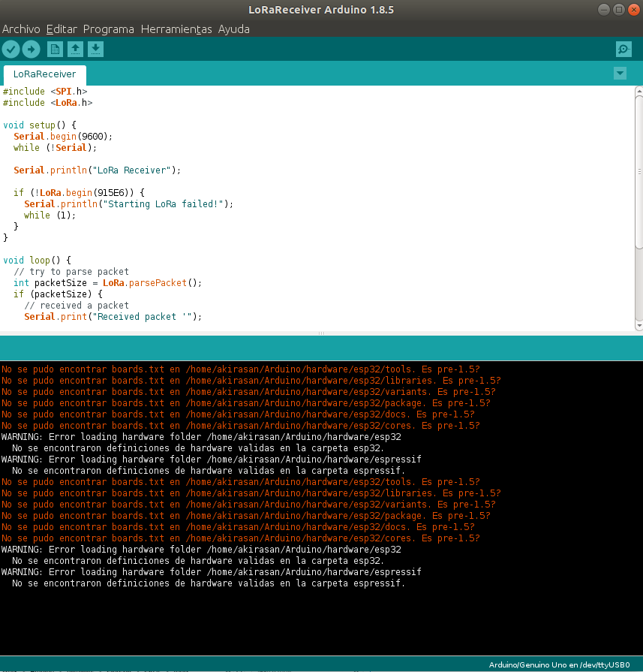
Task: Open the Archivo menu
Action: pyautogui.click(x=21, y=29)
